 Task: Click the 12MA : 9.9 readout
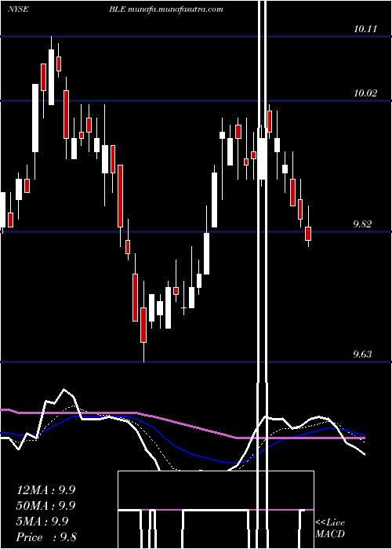pyautogui.click(x=45, y=490)
